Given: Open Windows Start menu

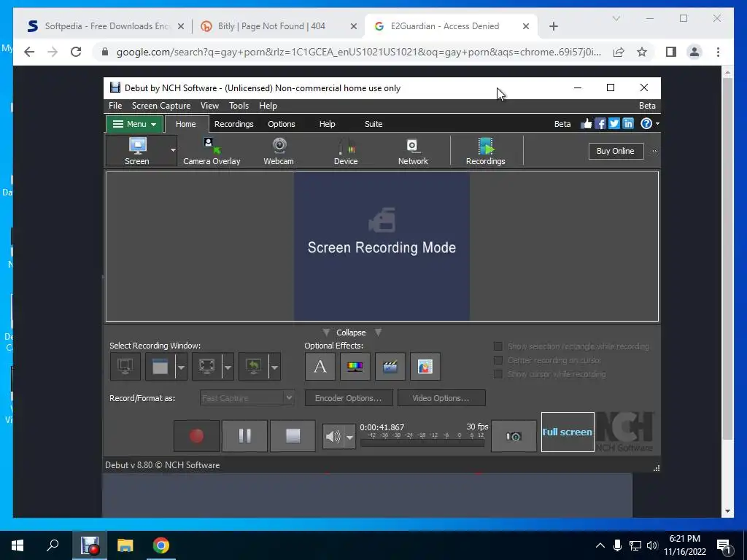Looking at the screenshot, I should click(x=18, y=545).
